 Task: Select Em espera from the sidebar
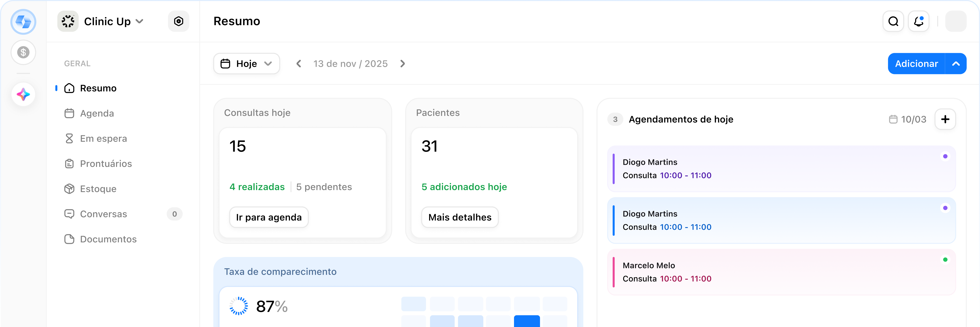[x=103, y=138]
